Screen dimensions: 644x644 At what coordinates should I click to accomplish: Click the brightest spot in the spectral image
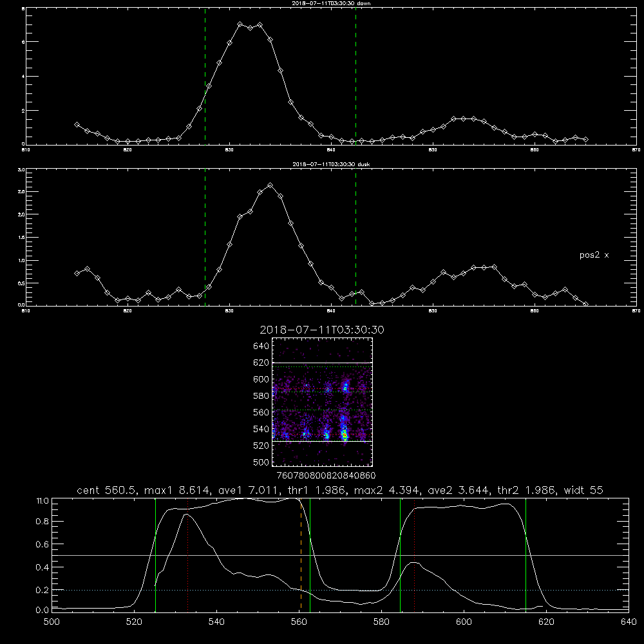(345, 434)
